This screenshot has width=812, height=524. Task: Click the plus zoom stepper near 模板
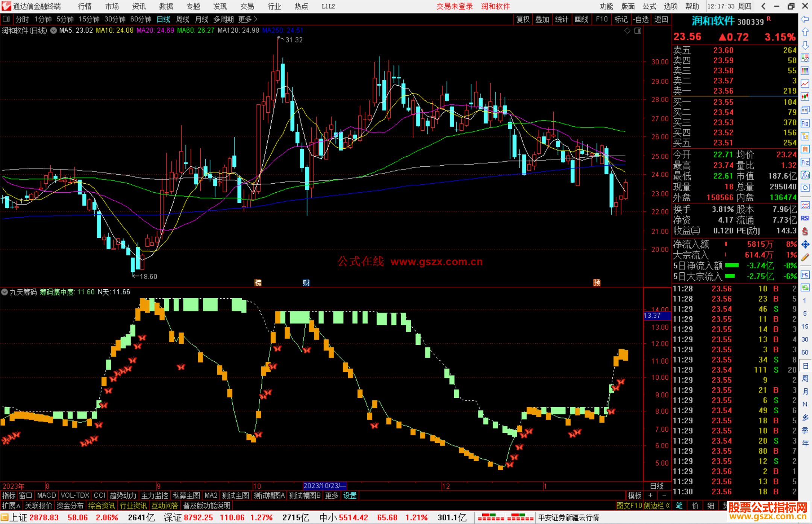[650, 495]
